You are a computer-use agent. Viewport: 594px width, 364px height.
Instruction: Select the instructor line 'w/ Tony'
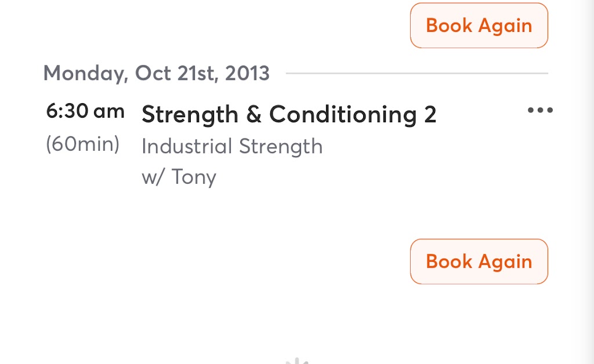tap(179, 177)
